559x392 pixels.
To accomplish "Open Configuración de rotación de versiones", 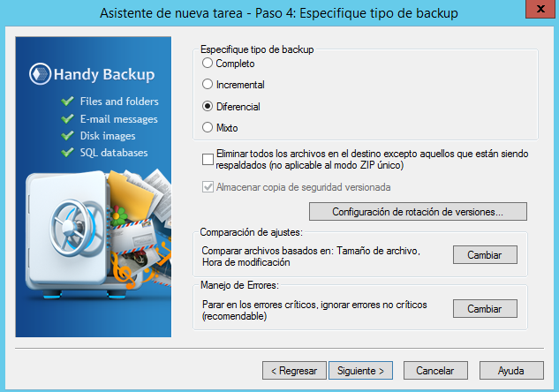I will [x=417, y=212].
